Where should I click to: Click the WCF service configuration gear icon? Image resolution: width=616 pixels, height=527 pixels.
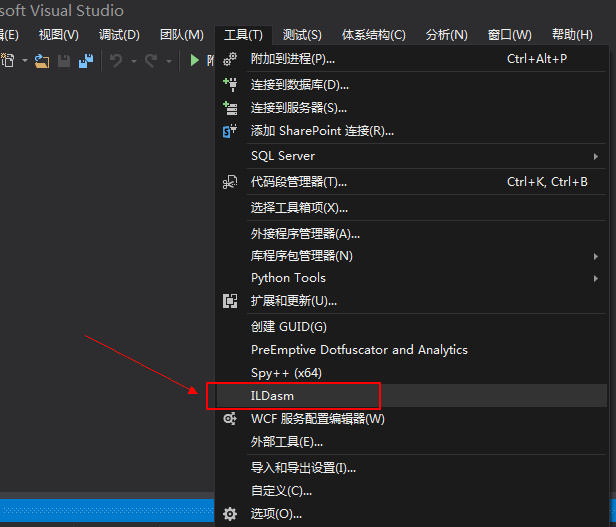pyautogui.click(x=230, y=419)
